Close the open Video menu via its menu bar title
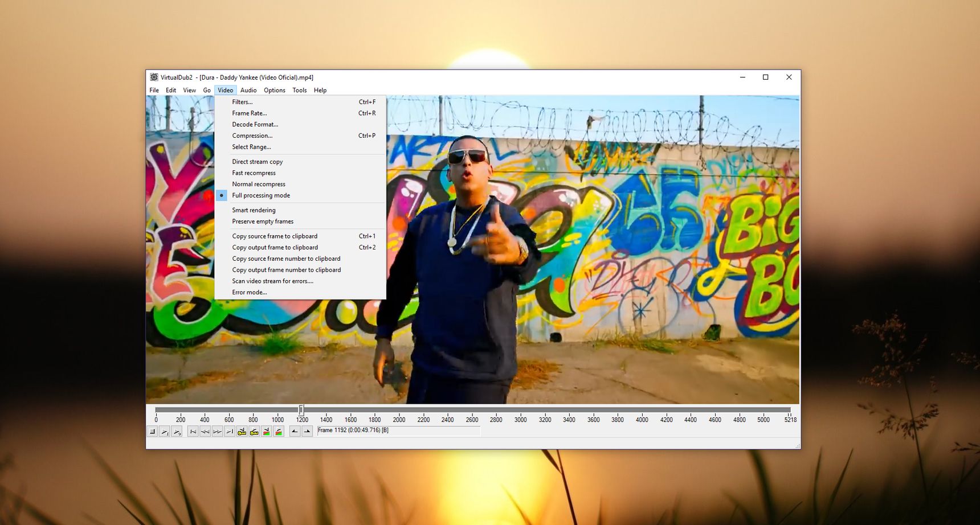This screenshot has width=980, height=525. 226,90
